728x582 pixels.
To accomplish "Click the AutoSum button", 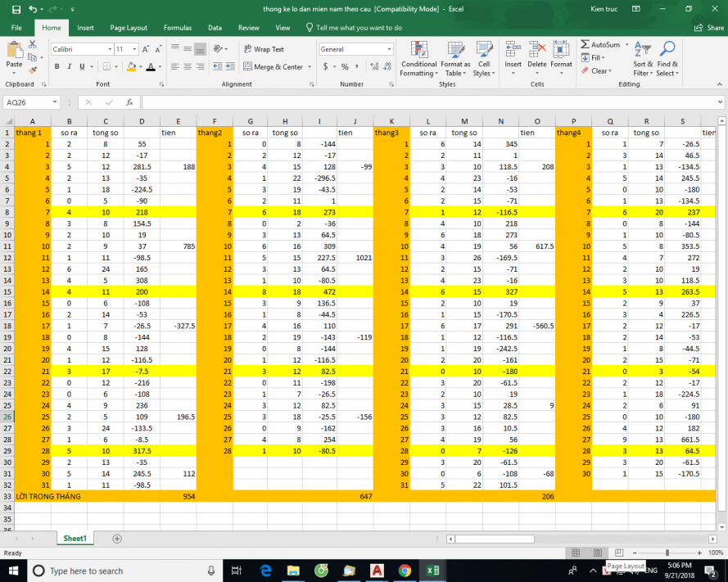I will point(600,44).
